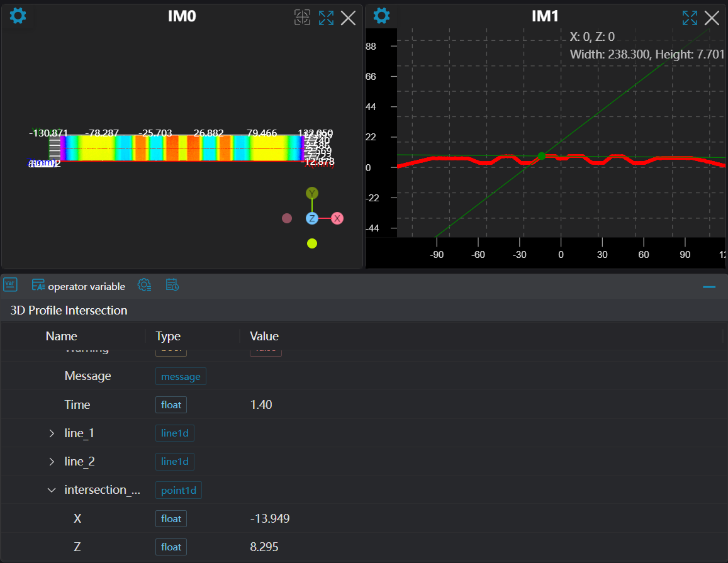
Task: Open IM1 view settings gear
Action: click(x=382, y=16)
